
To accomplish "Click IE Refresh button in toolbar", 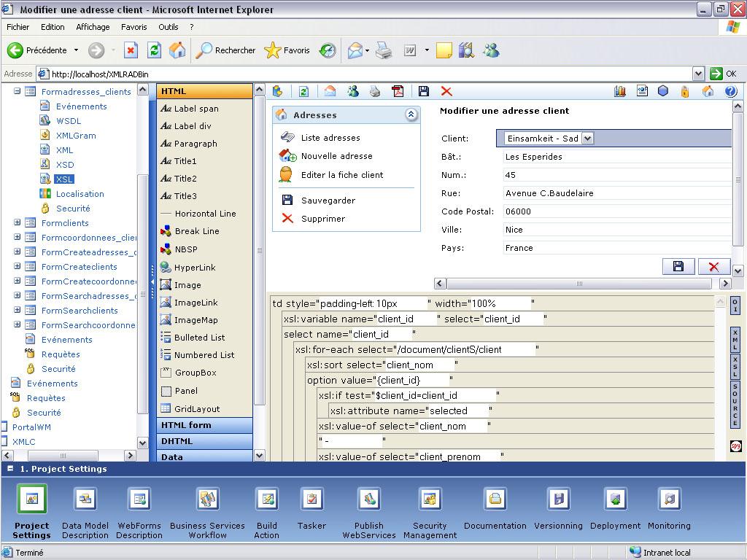I will coord(154,50).
